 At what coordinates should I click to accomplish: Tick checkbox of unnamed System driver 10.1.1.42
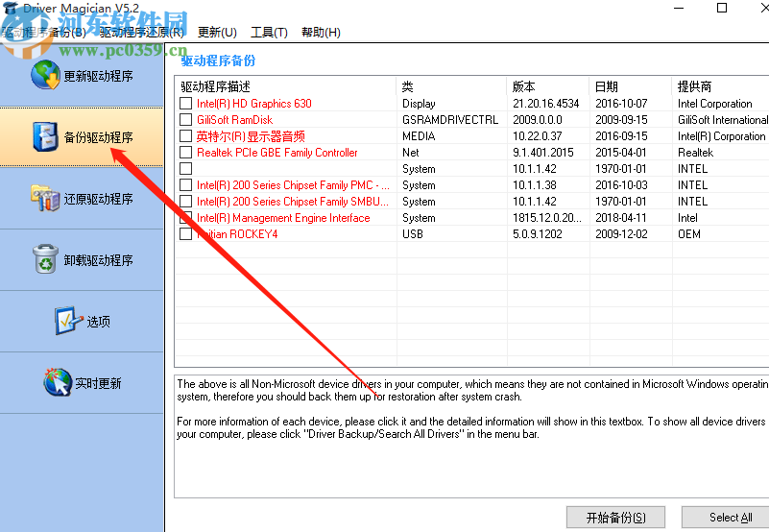[186, 169]
